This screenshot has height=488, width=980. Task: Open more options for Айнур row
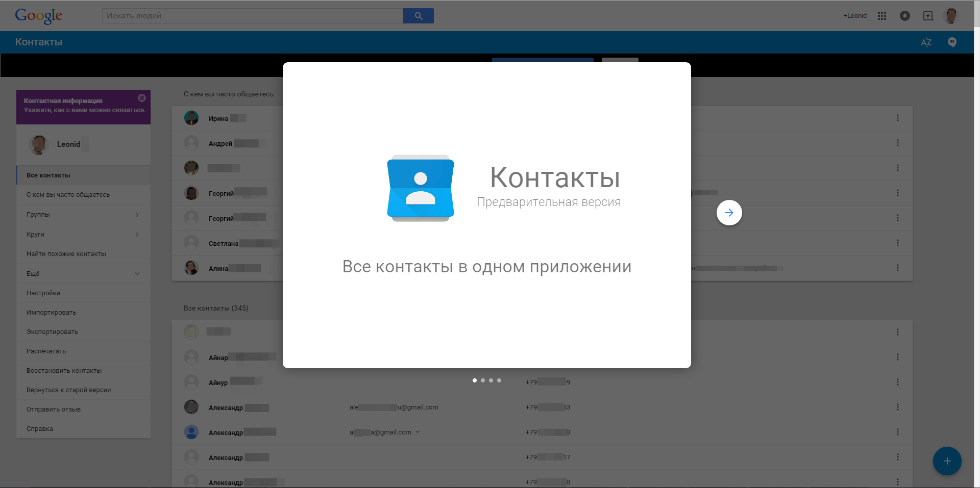click(x=898, y=382)
